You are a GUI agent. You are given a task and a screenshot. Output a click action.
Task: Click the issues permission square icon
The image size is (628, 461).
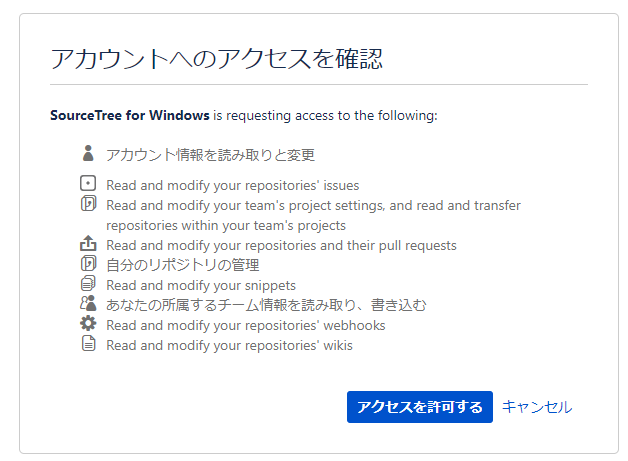pyautogui.click(x=88, y=183)
